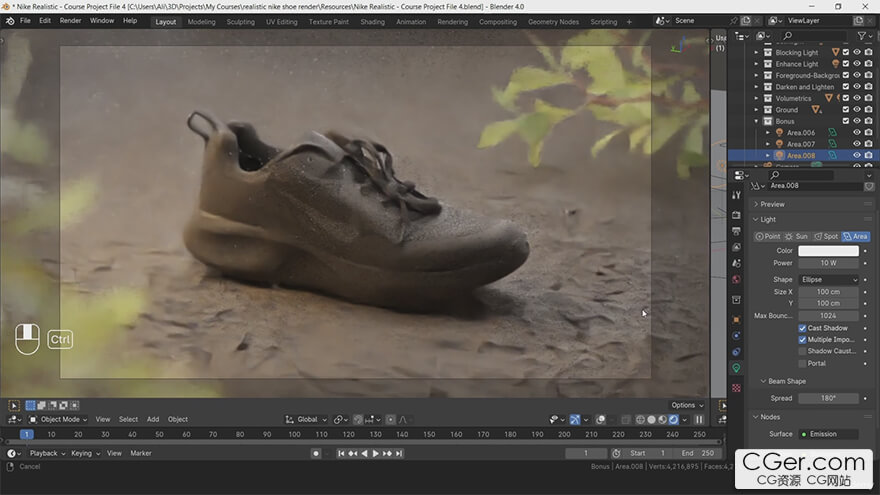Image resolution: width=880 pixels, height=495 pixels.
Task: Collapse the Nodes panel
Action: pyautogui.click(x=770, y=417)
